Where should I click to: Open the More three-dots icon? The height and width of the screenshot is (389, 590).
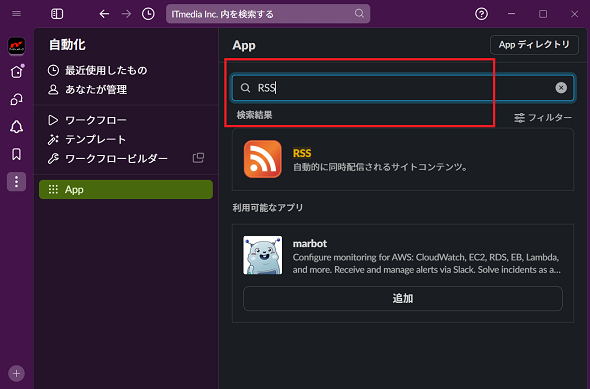click(x=17, y=182)
